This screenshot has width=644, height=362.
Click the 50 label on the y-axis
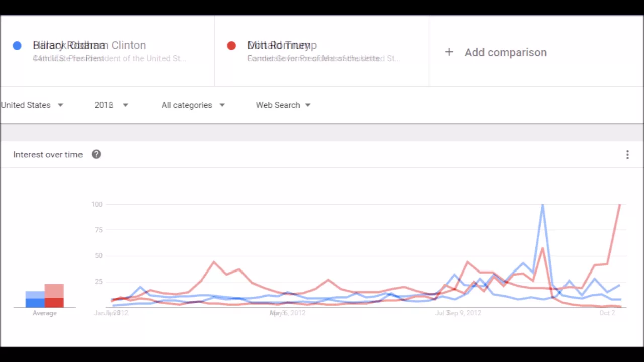98,255
